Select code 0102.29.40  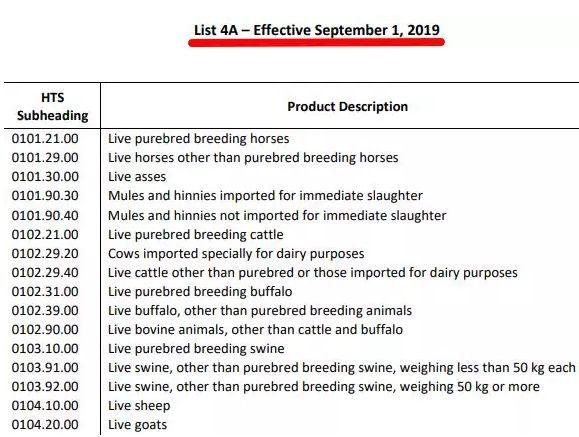click(45, 273)
